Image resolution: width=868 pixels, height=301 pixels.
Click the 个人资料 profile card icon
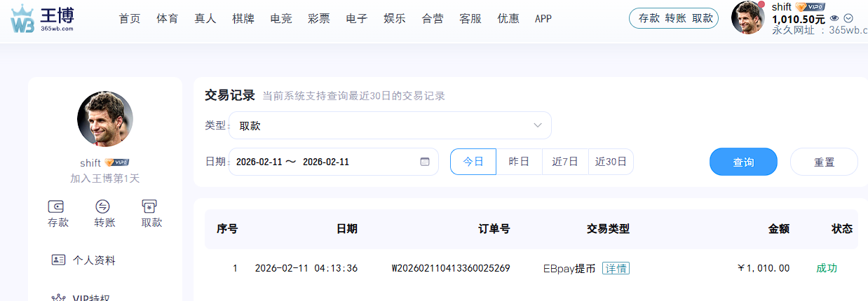pos(59,260)
